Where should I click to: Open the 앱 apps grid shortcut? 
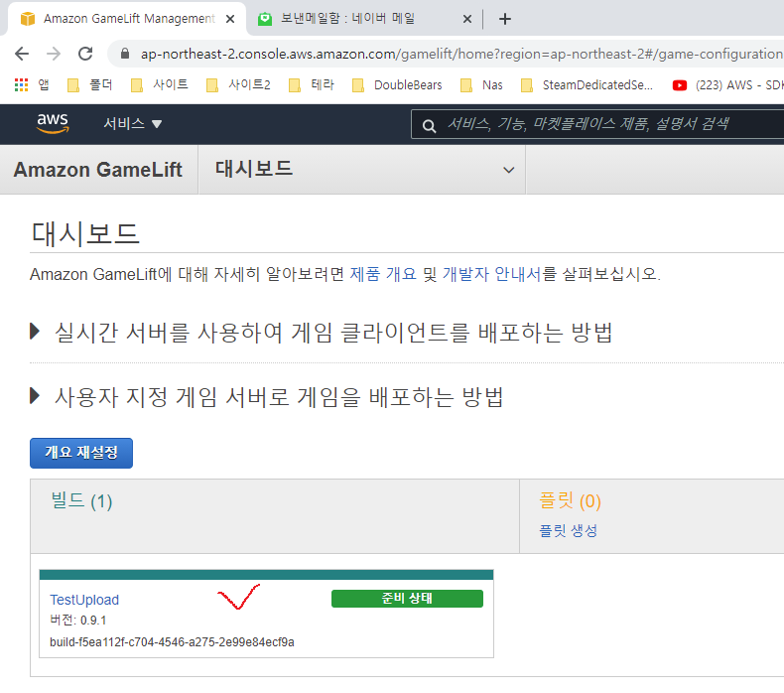[32, 85]
